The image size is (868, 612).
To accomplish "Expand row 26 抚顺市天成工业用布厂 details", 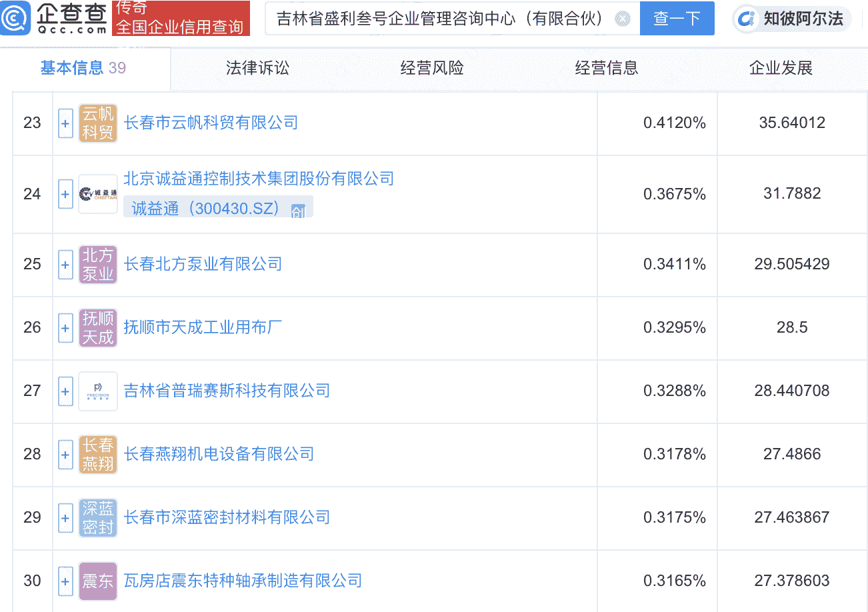I will point(65,328).
